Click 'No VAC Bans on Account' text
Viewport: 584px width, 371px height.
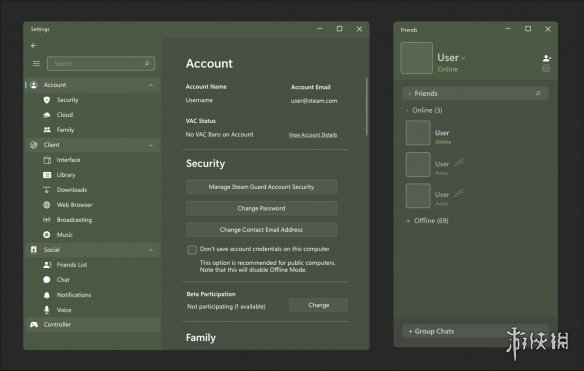(x=219, y=134)
